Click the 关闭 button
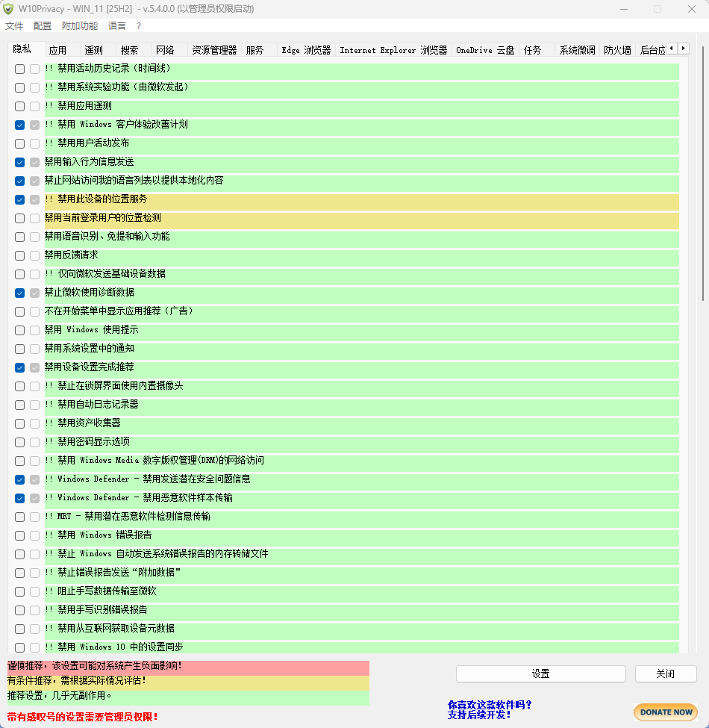The width and height of the screenshot is (709, 728). tap(666, 673)
